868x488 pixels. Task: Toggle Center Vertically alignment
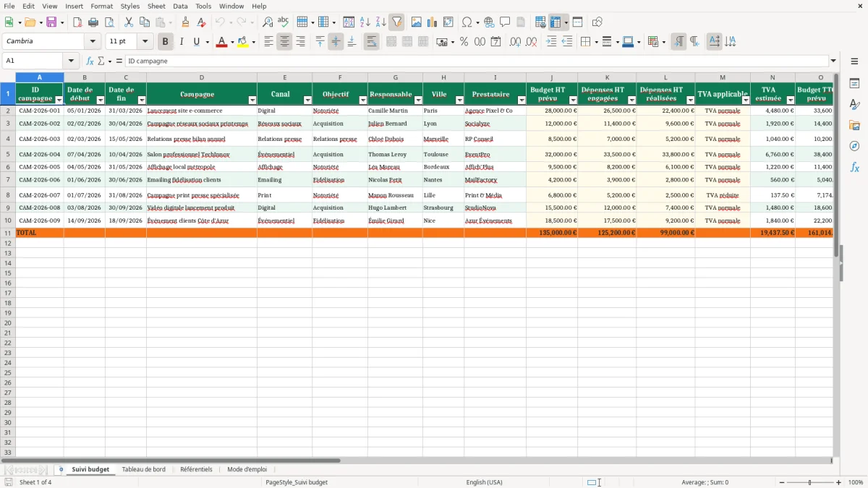pos(336,42)
